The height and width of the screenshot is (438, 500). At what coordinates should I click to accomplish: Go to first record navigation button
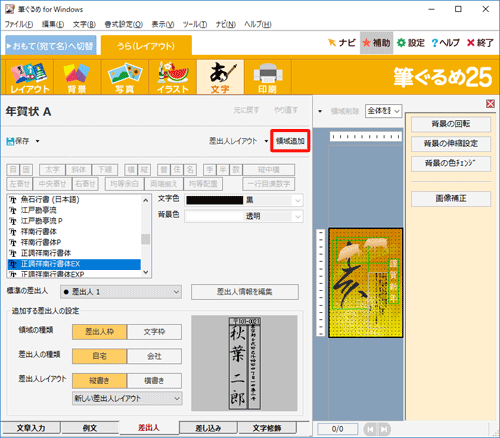click(x=370, y=429)
